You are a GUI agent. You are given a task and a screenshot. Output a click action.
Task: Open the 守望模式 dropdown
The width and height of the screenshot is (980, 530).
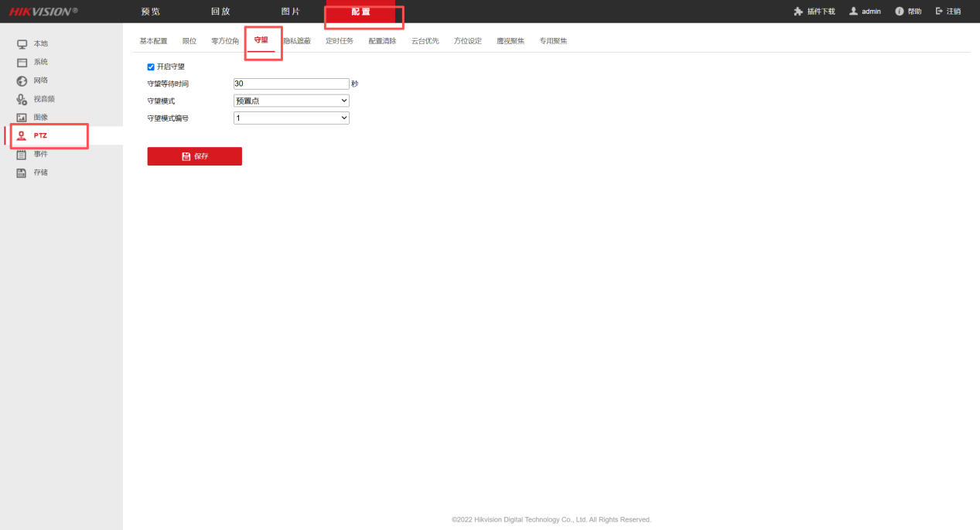coord(291,101)
